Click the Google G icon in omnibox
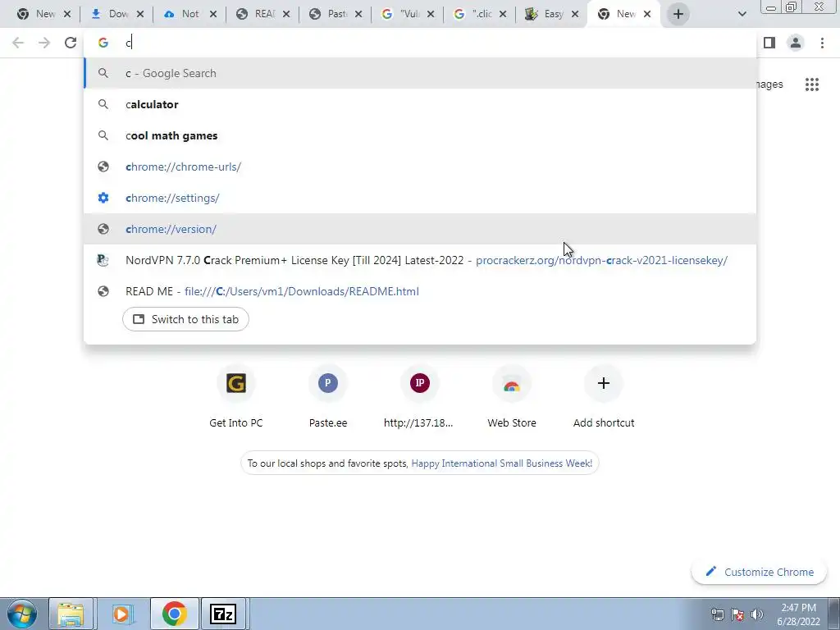 (x=103, y=43)
